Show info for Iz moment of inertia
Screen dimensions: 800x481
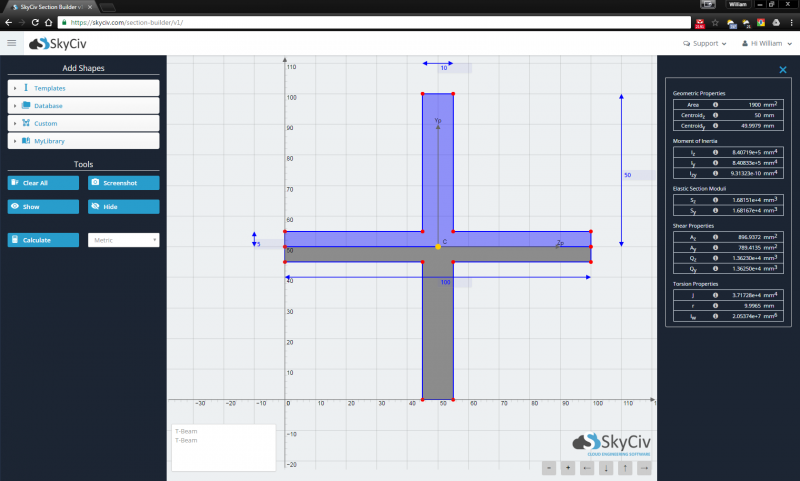(715, 152)
